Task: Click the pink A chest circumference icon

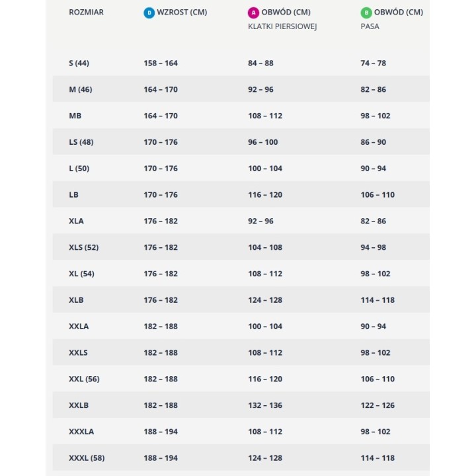Action: point(253,13)
